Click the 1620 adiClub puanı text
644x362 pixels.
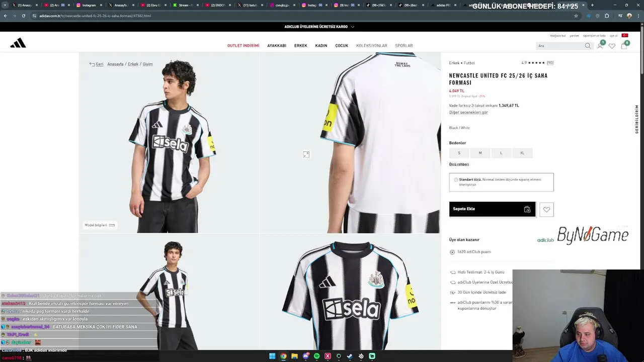(474, 252)
